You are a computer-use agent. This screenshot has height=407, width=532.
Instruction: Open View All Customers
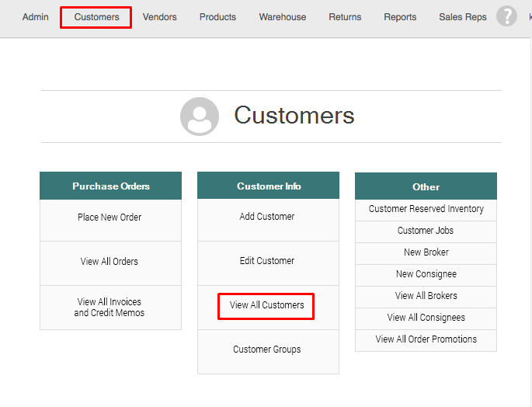click(x=267, y=305)
